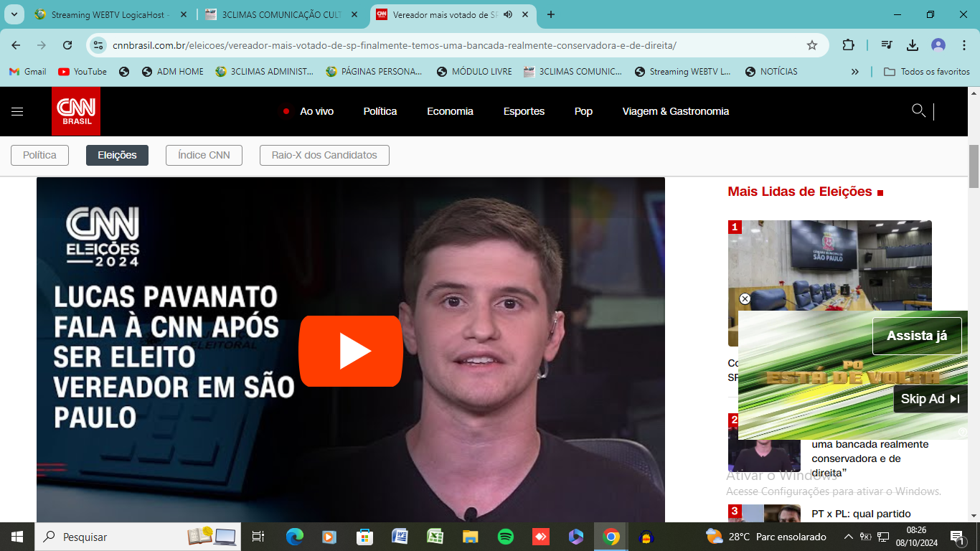
Task: Open PT x PL: qual partido article
Action: 861,514
